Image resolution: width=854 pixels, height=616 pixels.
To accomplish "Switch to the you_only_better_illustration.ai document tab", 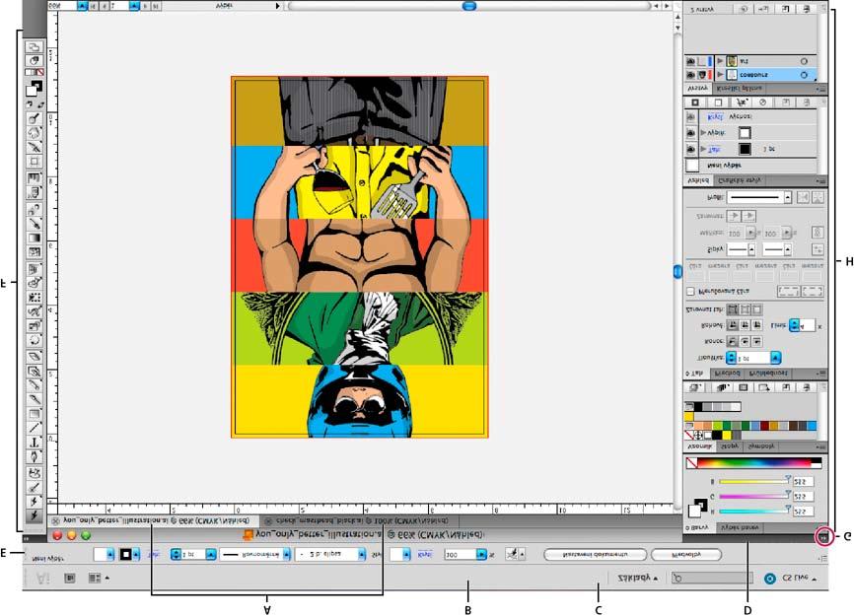I will pos(153,520).
